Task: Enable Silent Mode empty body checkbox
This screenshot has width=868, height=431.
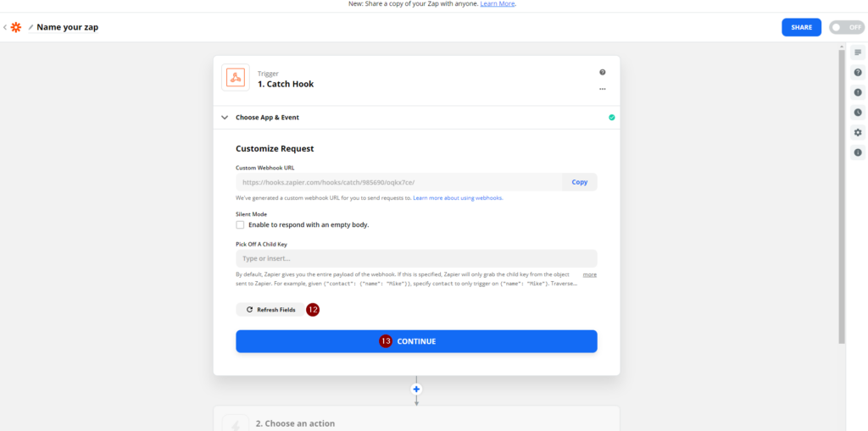Action: click(x=240, y=224)
